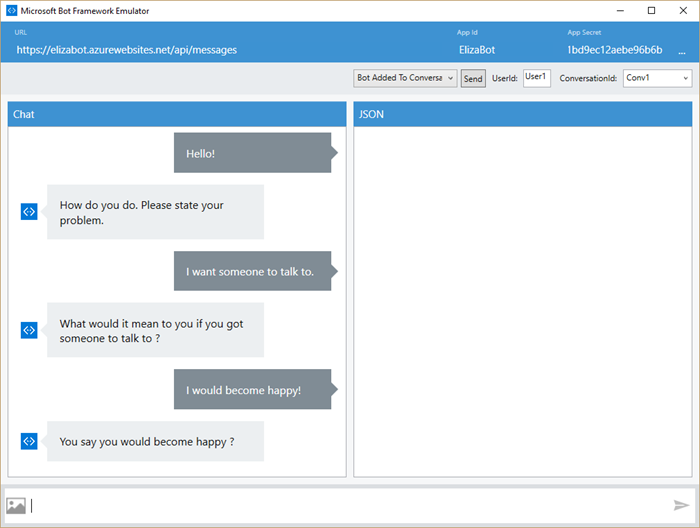Select 'I want someone to talk to.' message
700x528 pixels.
[256, 271]
